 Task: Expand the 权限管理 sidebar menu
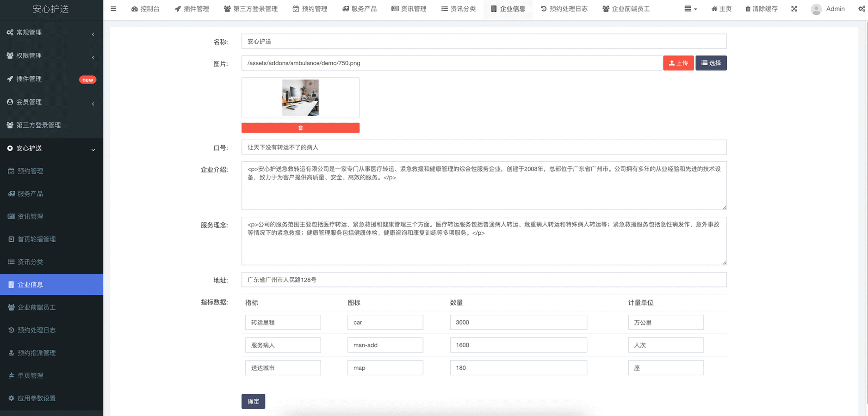click(x=51, y=55)
